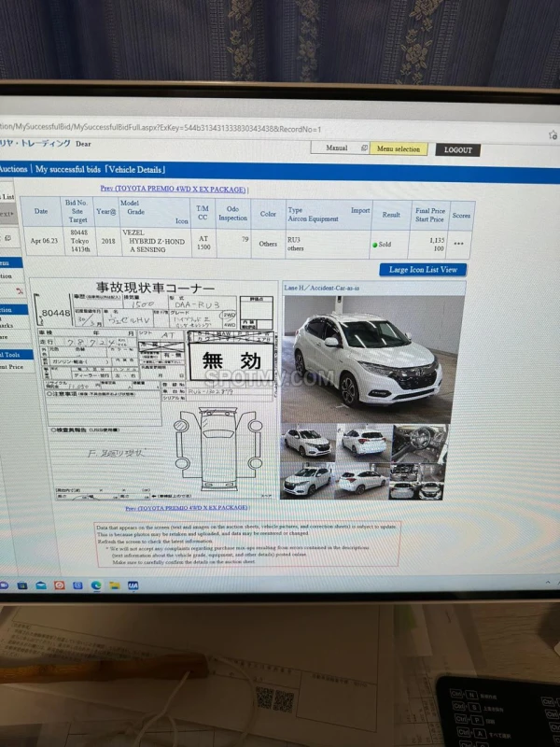This screenshot has width=560, height=747.
Task: Click My successful bids Vehicle Details heading
Action: point(101,170)
